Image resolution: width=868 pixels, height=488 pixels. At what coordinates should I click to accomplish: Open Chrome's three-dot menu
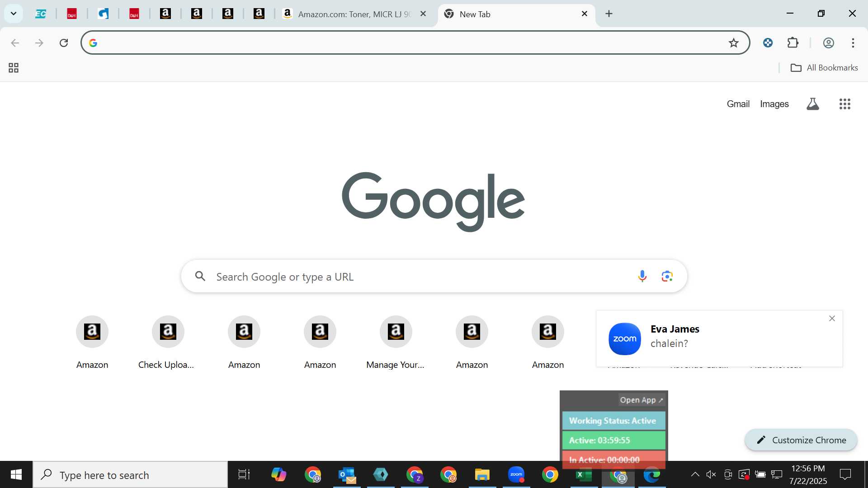point(853,43)
